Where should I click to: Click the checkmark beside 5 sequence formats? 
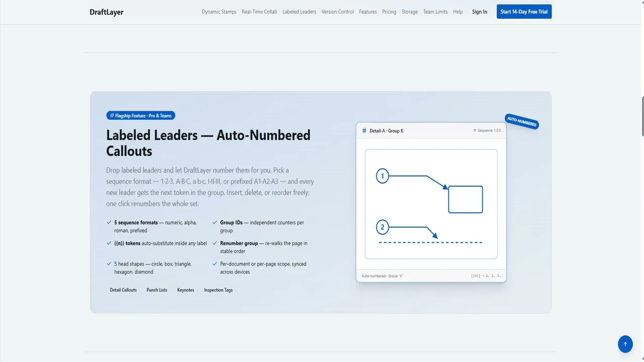tap(109, 222)
